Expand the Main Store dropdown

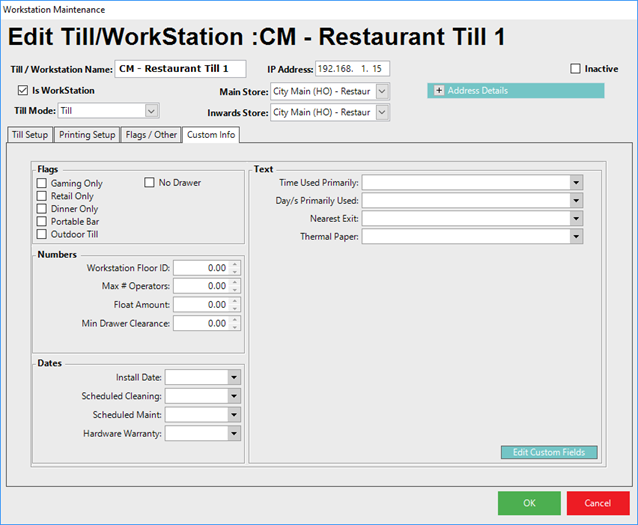click(383, 92)
